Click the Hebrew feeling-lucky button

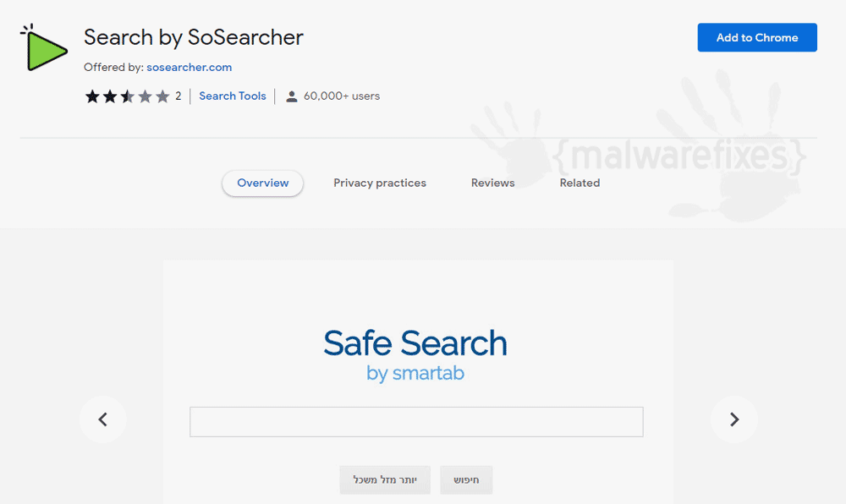(x=385, y=479)
